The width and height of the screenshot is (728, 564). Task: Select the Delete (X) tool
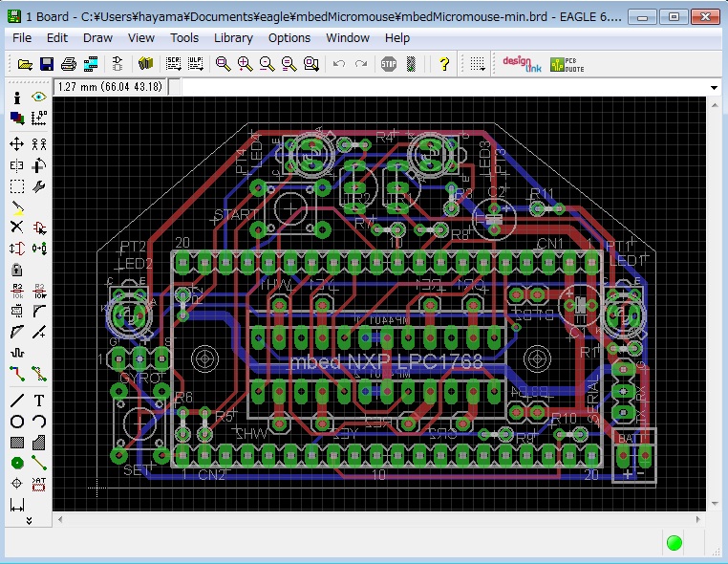point(16,227)
